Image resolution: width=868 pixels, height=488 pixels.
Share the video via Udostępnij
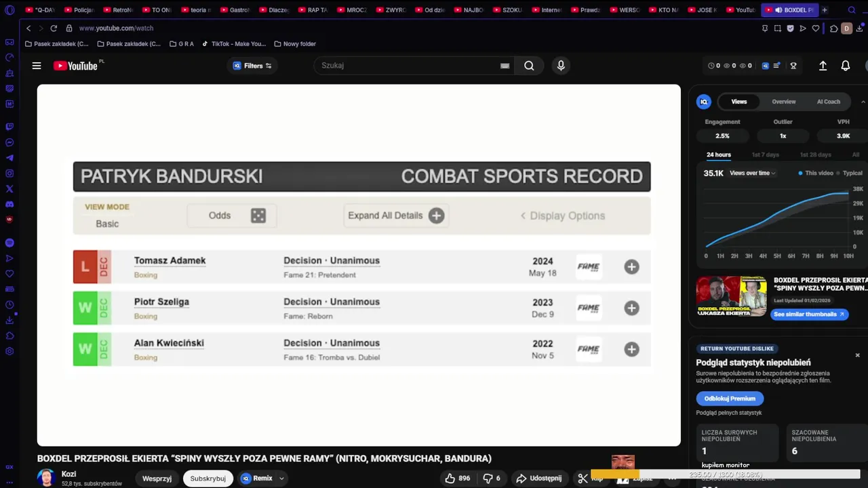(539, 478)
